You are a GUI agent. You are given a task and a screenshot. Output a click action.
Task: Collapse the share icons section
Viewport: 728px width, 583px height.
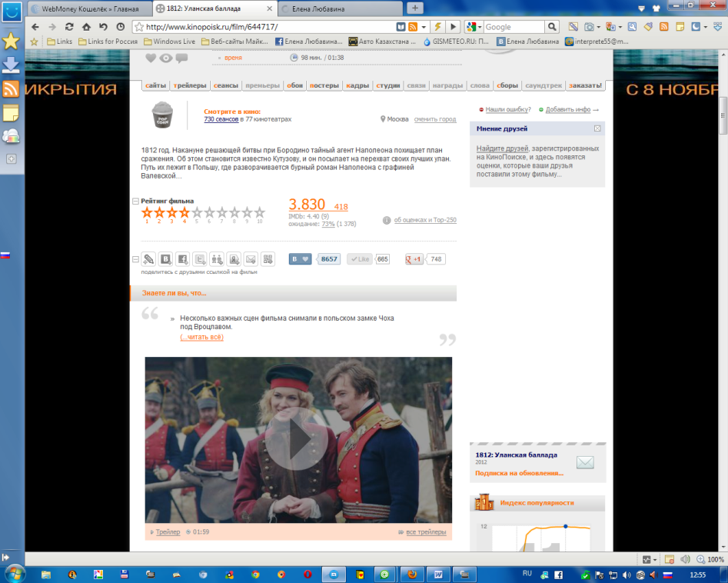(x=135, y=259)
